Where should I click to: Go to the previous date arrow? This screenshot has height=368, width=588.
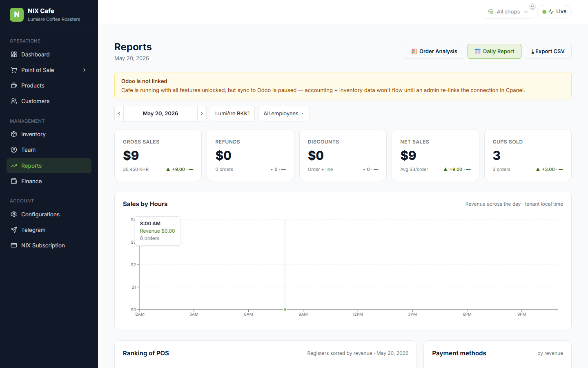(x=119, y=114)
